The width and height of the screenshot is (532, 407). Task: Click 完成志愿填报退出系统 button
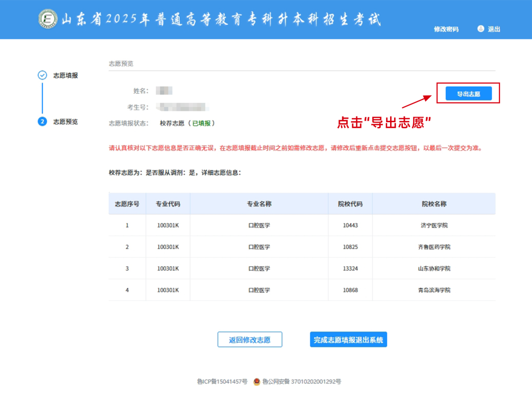coord(348,339)
